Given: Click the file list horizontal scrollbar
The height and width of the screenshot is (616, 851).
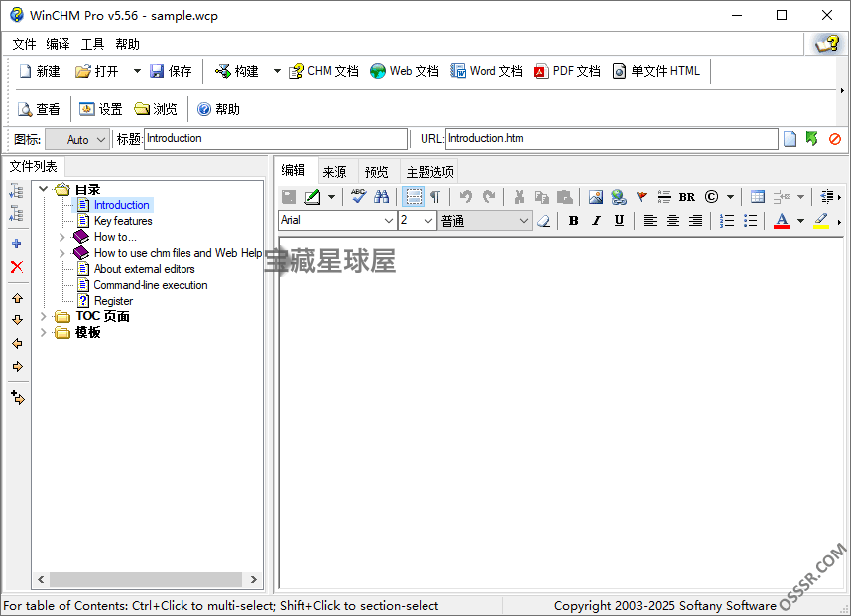Looking at the screenshot, I should pyautogui.click(x=147, y=579).
